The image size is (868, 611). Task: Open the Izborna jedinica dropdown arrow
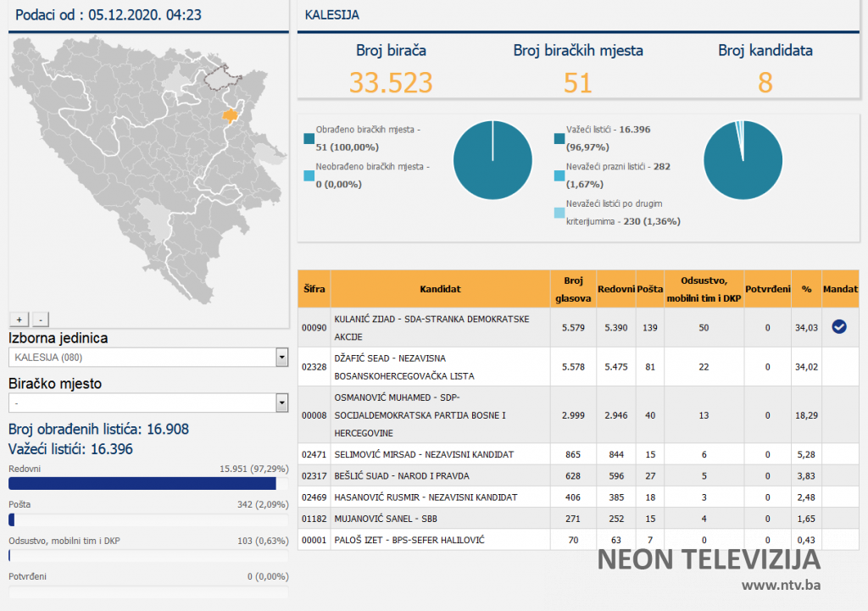tap(281, 358)
